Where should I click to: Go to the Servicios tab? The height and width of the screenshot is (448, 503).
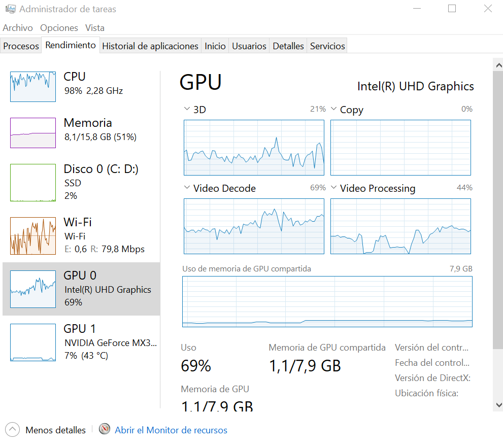[327, 46]
